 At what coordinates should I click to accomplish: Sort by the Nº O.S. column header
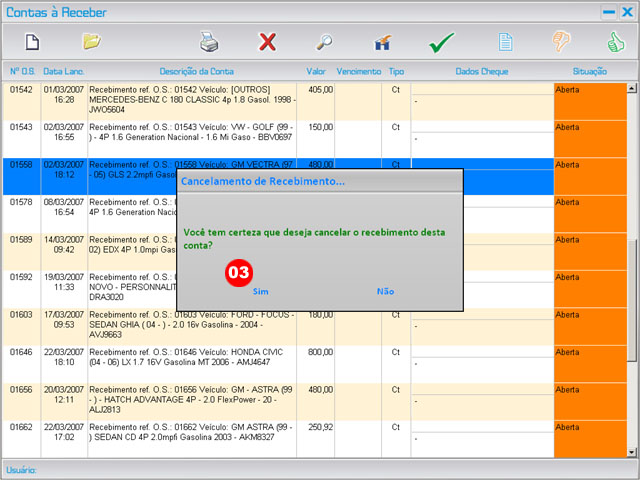point(22,72)
